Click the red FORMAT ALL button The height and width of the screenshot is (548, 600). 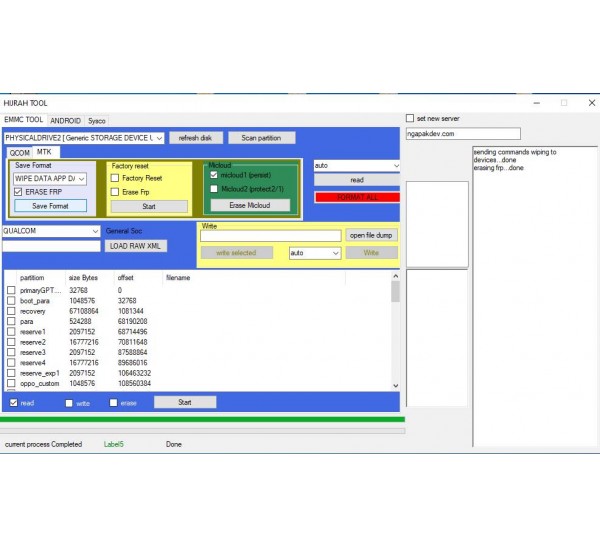coord(357,197)
